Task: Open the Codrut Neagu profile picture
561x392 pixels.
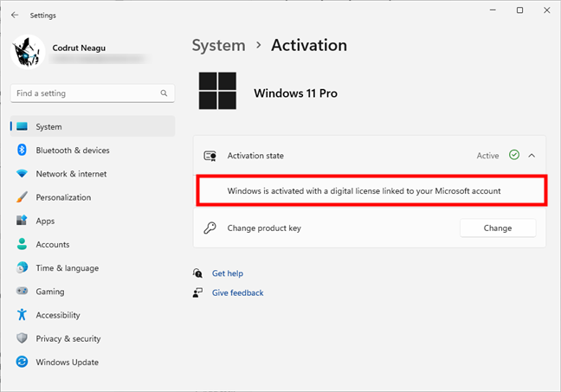Action: pyautogui.click(x=28, y=52)
